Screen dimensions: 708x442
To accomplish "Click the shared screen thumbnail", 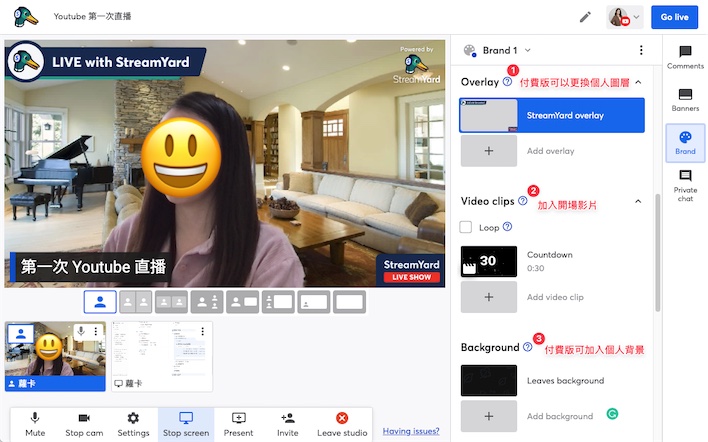I will tap(162, 356).
